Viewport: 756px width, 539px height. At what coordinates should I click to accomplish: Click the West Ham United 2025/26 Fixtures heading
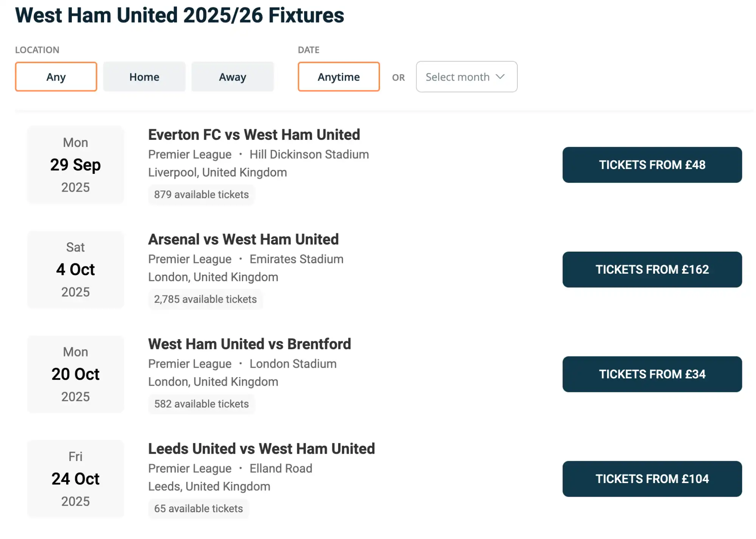point(180,15)
